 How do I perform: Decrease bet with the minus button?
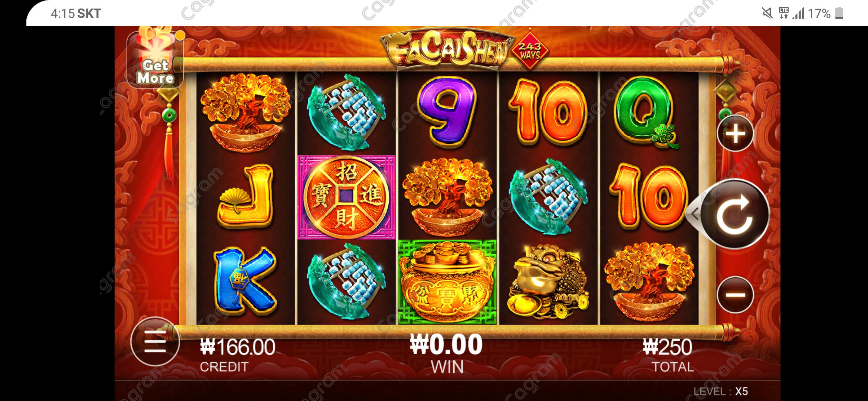(735, 295)
